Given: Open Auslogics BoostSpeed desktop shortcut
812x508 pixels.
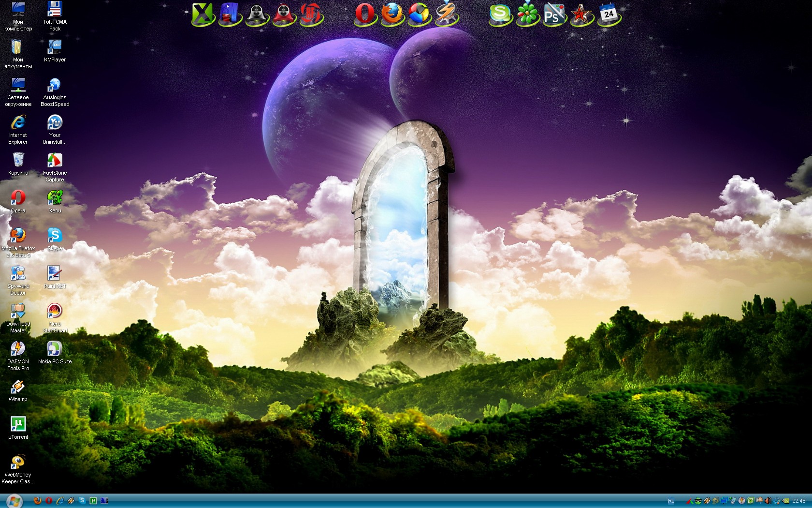Looking at the screenshot, I should [x=55, y=85].
